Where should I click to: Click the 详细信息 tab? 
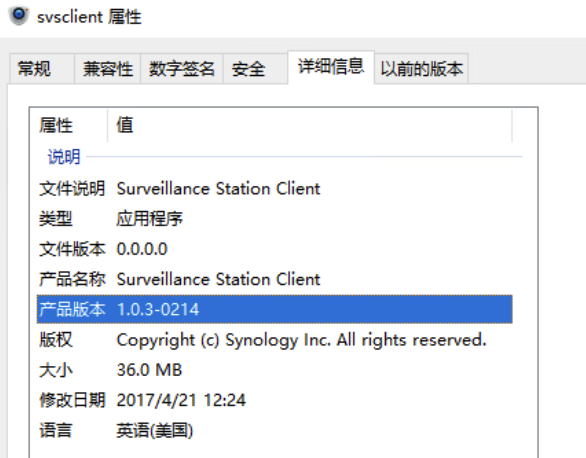coord(331,67)
